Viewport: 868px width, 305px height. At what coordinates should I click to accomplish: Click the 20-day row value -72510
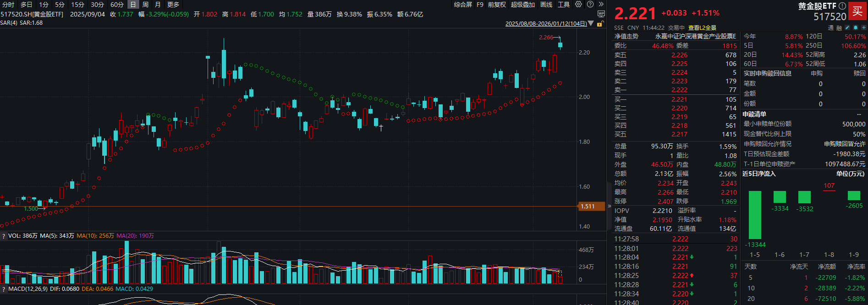(x=826, y=299)
